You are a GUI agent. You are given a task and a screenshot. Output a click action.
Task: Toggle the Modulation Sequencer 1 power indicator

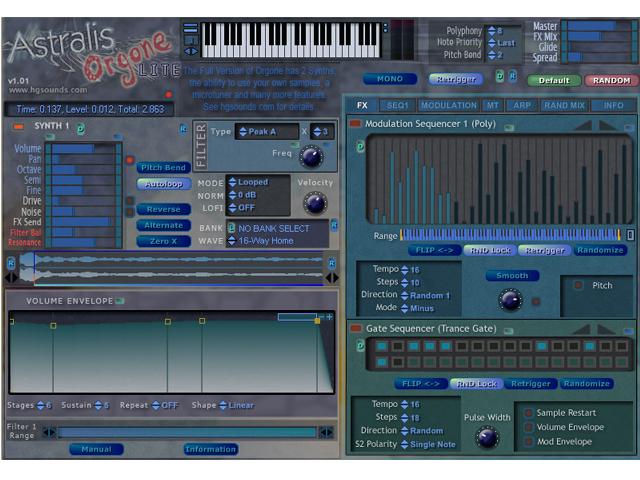(x=355, y=123)
